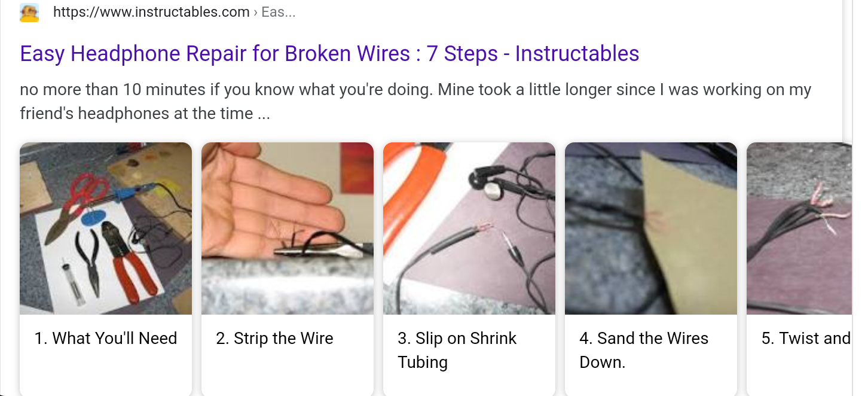Click the result snippet description text
This screenshot has width=868, height=396.
(x=415, y=102)
